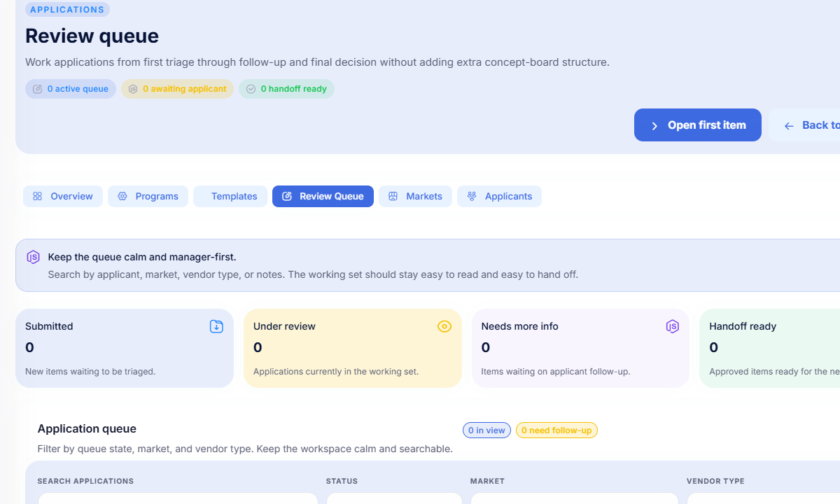This screenshot has height=504, width=840.
Task: Expand the Status filter dropdown
Action: [394, 498]
